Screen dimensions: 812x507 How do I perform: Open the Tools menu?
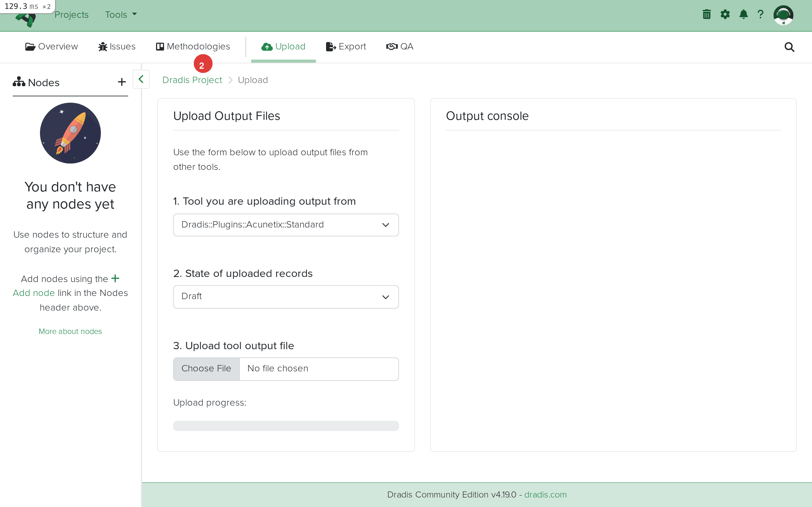(x=120, y=15)
